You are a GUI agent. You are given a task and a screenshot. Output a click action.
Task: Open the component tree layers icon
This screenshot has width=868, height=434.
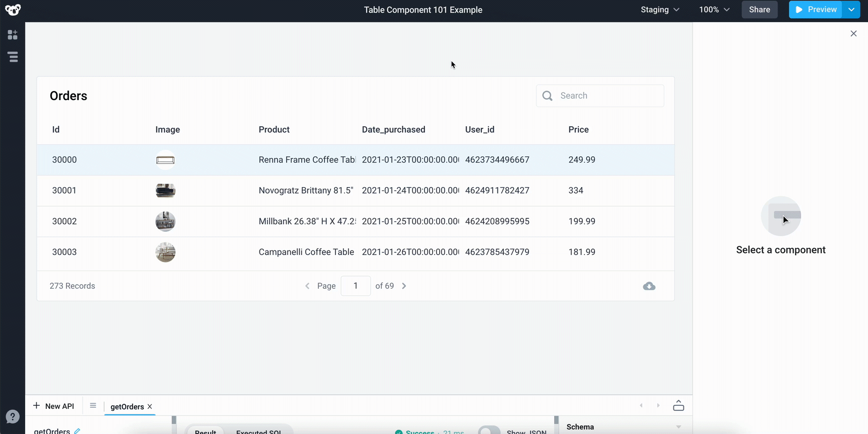13,57
